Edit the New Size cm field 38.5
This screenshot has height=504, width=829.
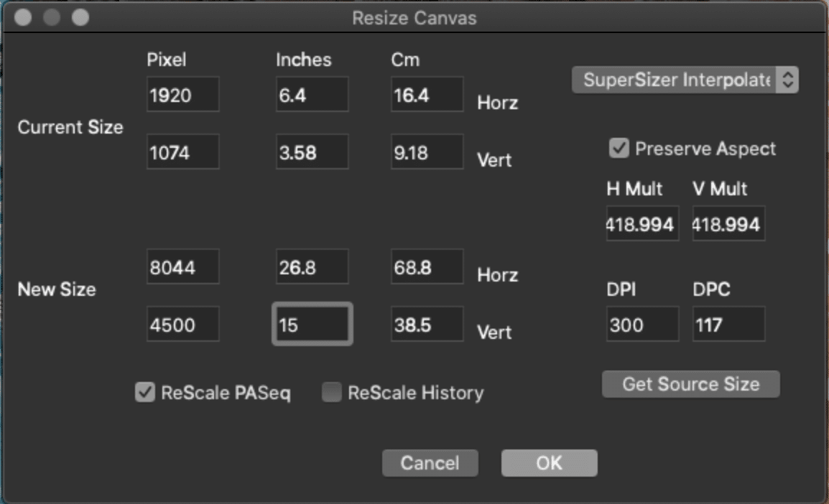point(427,324)
